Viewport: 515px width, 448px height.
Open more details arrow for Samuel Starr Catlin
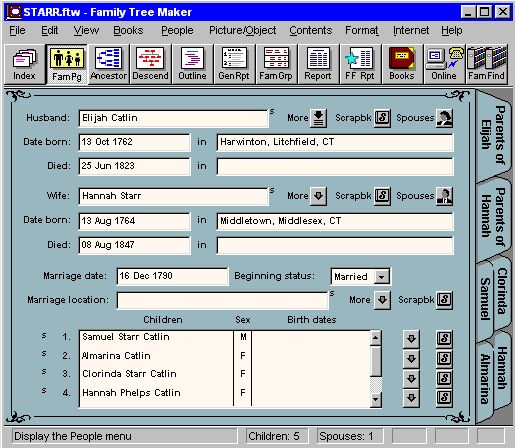point(411,339)
